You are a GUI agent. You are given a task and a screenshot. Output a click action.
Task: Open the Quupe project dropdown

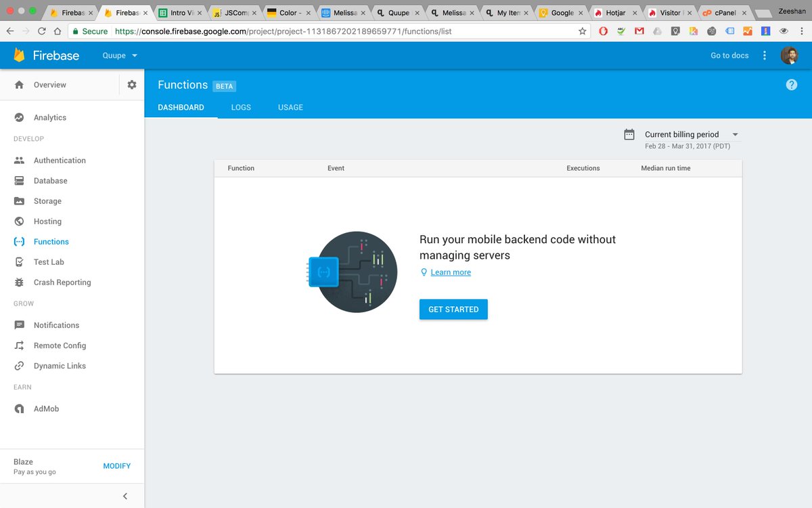tap(120, 56)
